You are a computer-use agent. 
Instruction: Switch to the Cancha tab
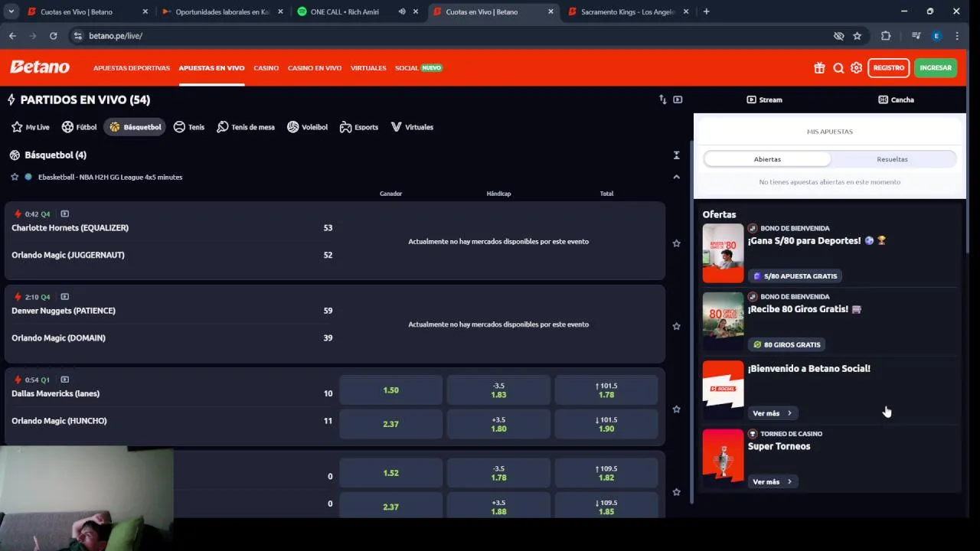[896, 99]
